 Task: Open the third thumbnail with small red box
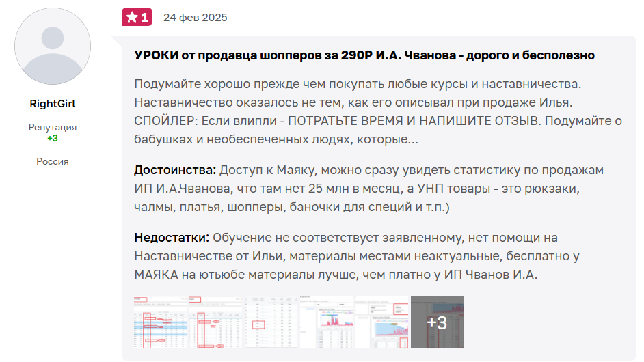(x=271, y=322)
